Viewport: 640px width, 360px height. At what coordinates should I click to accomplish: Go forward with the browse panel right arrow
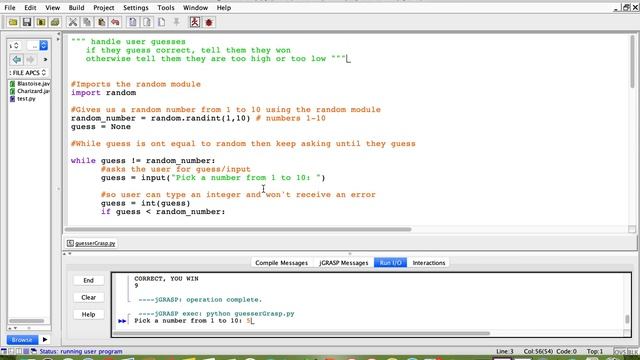point(30,60)
